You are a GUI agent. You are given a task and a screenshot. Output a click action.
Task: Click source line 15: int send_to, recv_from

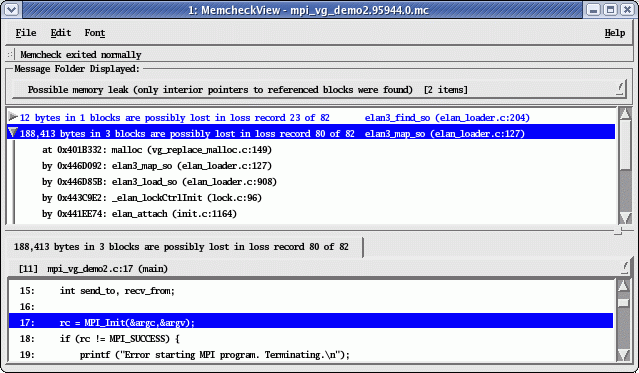click(x=311, y=291)
